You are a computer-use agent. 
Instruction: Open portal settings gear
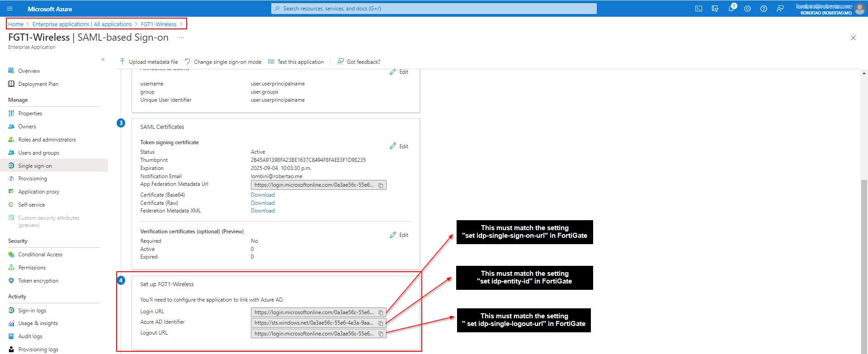[747, 9]
